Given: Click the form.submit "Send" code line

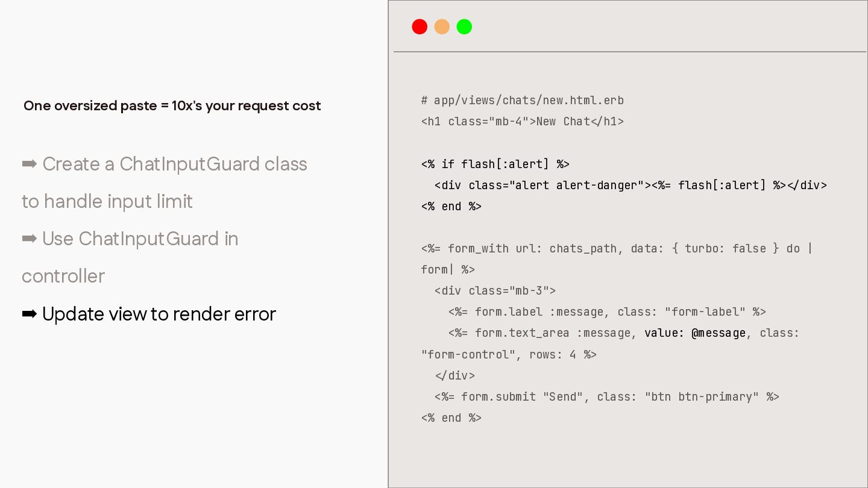Looking at the screenshot, I should pos(607,396).
